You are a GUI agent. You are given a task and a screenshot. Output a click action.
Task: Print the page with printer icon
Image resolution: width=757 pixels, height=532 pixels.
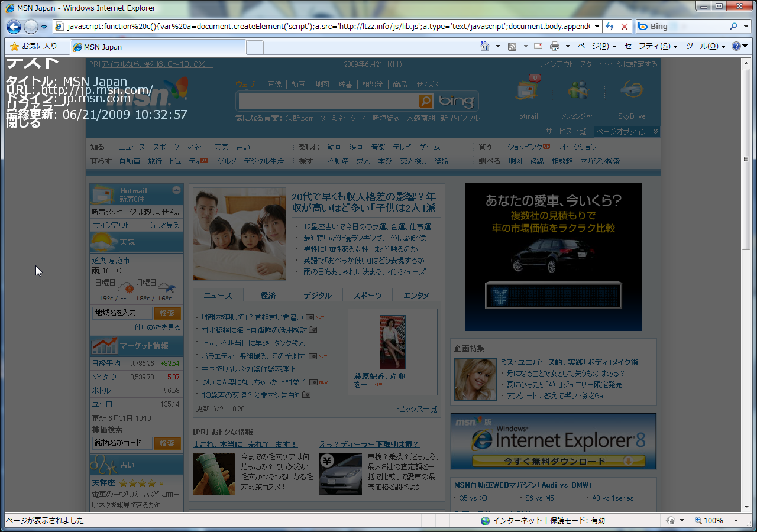click(555, 46)
